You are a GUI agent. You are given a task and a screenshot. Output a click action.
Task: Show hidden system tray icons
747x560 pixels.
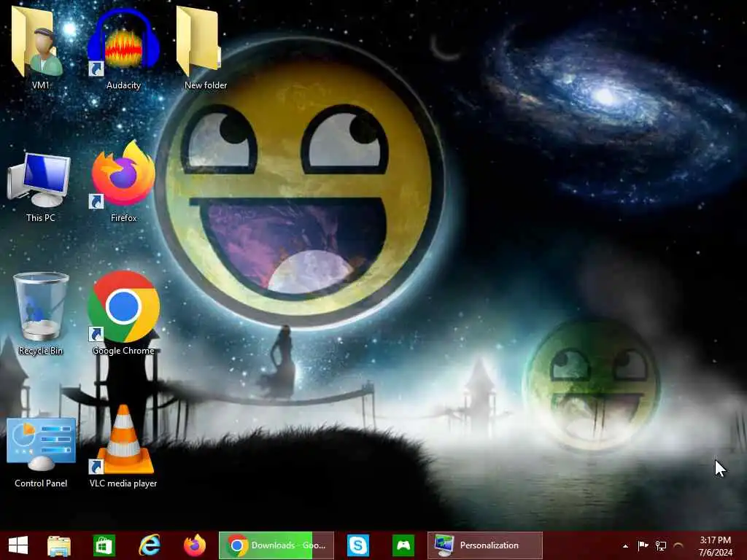pos(625,546)
